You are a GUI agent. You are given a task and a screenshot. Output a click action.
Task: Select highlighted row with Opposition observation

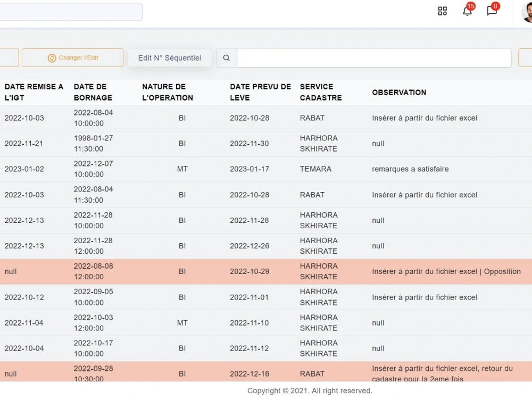click(x=266, y=271)
